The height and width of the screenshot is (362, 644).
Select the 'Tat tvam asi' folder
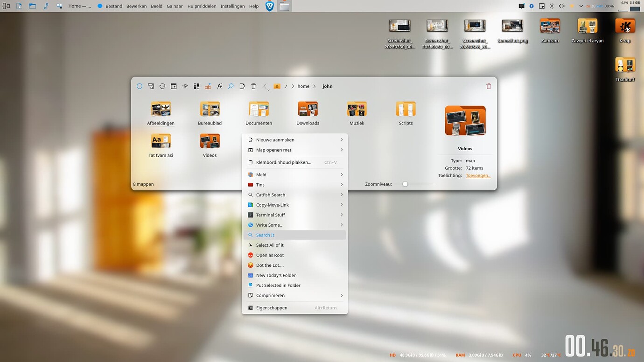point(161,146)
